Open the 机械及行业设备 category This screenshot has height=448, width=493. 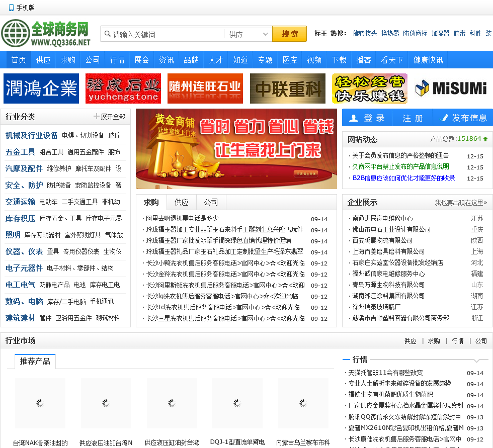click(x=31, y=135)
